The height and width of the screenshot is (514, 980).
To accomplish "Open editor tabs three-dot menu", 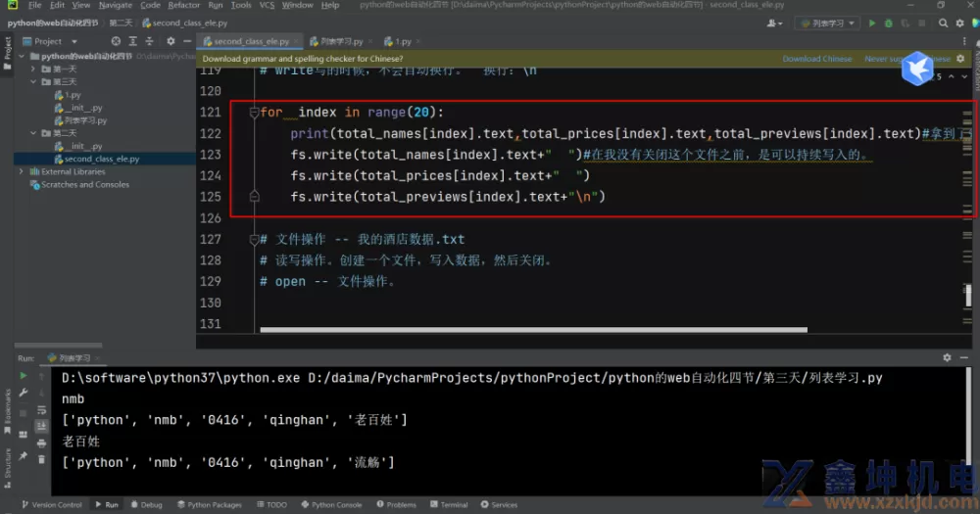I will click(964, 41).
